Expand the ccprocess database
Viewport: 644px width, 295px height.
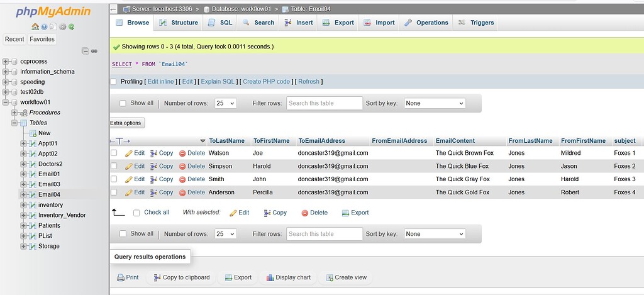point(5,61)
